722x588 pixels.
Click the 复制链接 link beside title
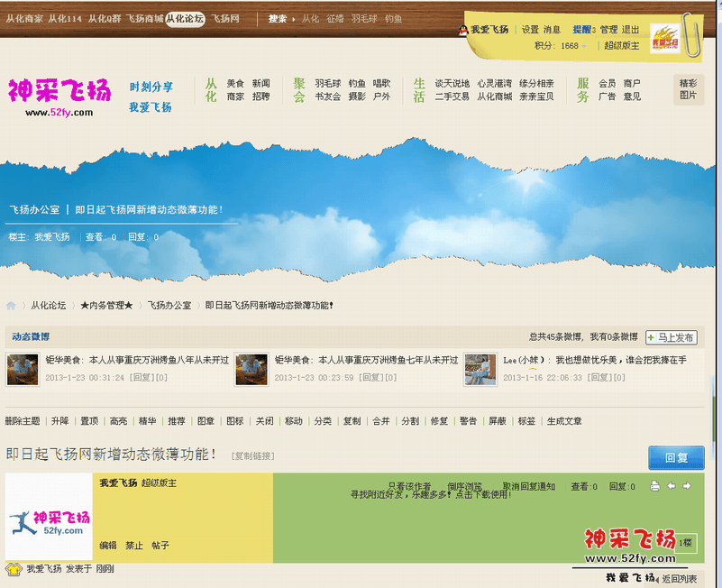(252, 456)
